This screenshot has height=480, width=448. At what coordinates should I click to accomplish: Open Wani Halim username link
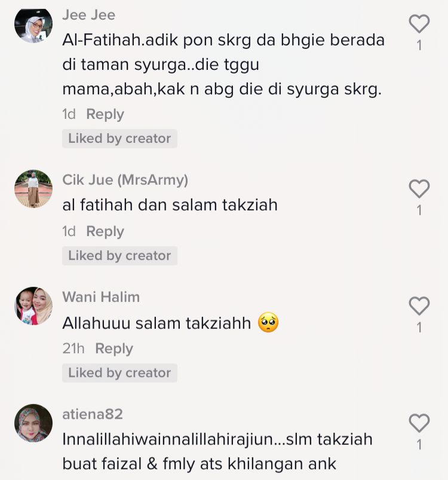point(101,297)
